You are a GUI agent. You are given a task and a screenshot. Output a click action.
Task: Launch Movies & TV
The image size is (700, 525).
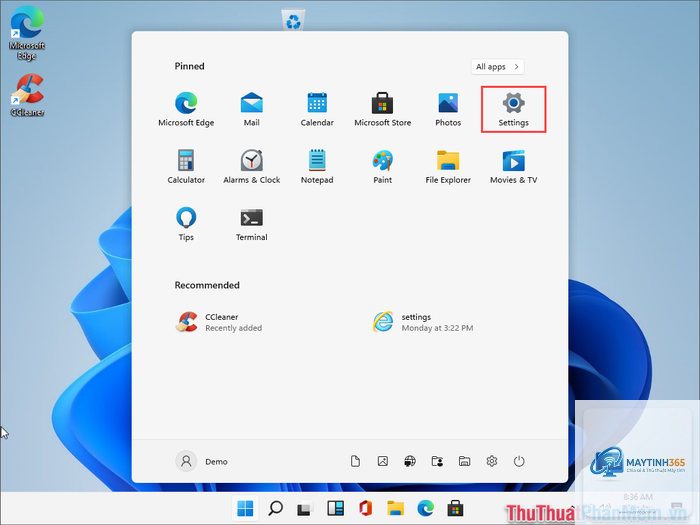[x=513, y=167]
